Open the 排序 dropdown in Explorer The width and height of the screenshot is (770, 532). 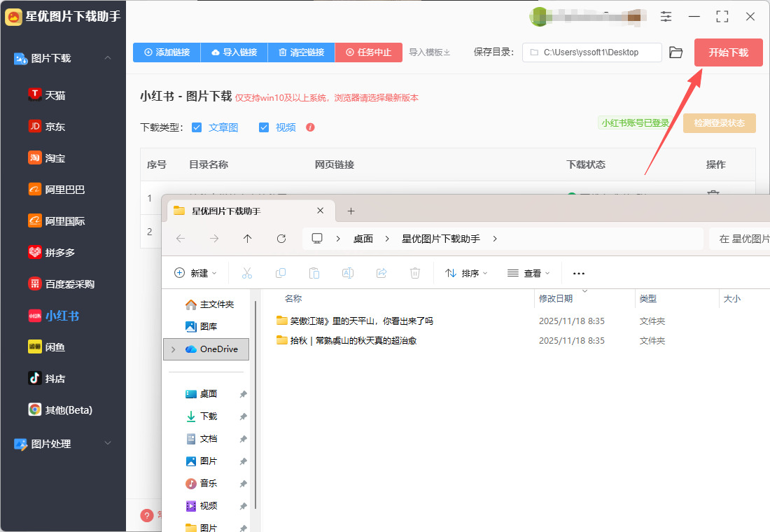pos(466,273)
